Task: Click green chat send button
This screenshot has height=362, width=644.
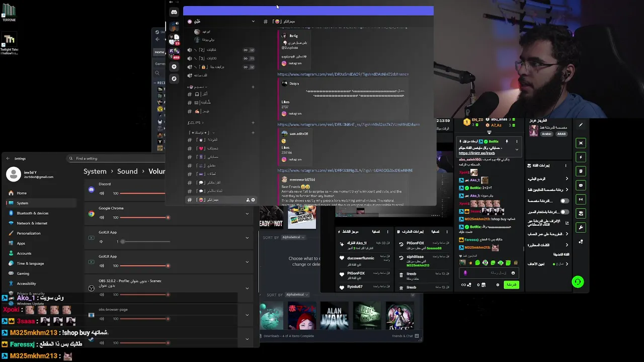Action: pyautogui.click(x=511, y=285)
